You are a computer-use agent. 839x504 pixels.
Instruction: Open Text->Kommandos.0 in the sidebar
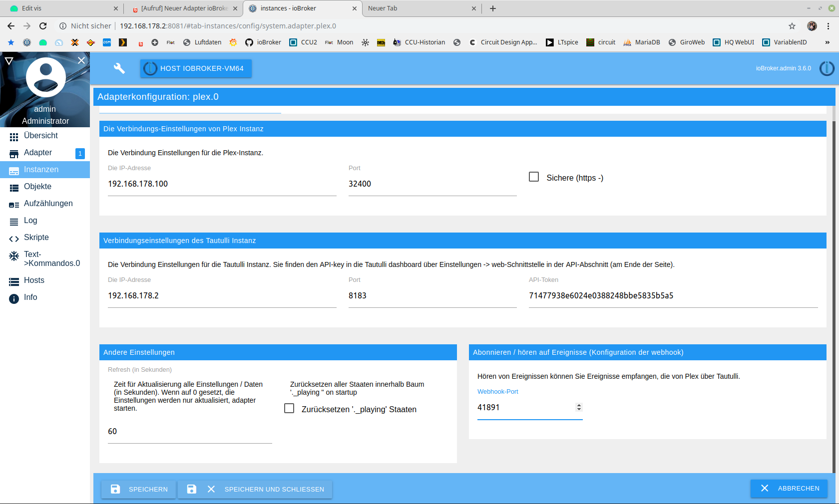point(45,259)
